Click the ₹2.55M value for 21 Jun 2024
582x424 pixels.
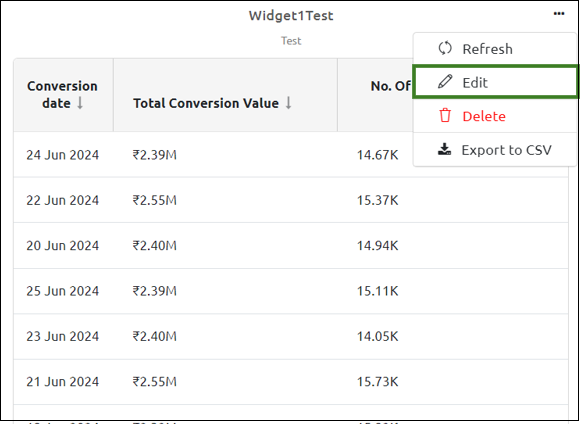154,381
